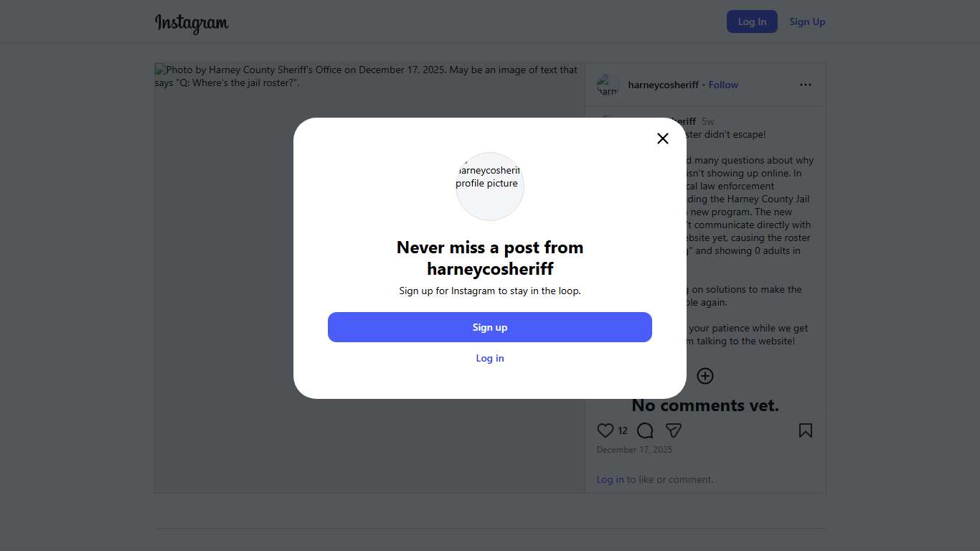Screen dimensions: 980x551
Task: Open comments via the speech bubble icon
Action: coord(645,430)
